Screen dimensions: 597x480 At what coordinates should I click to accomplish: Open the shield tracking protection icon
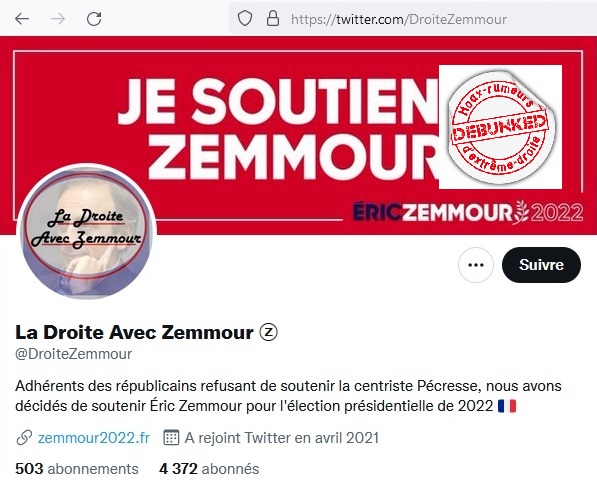coord(245,18)
